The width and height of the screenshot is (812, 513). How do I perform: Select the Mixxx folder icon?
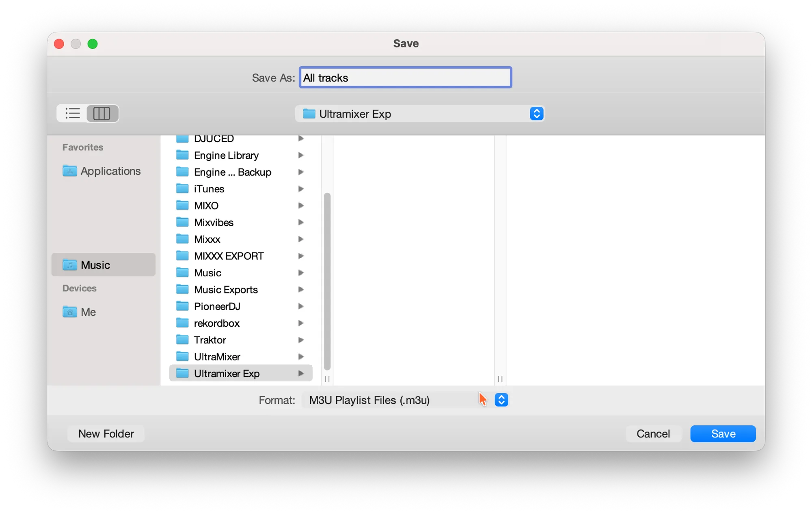tap(182, 239)
